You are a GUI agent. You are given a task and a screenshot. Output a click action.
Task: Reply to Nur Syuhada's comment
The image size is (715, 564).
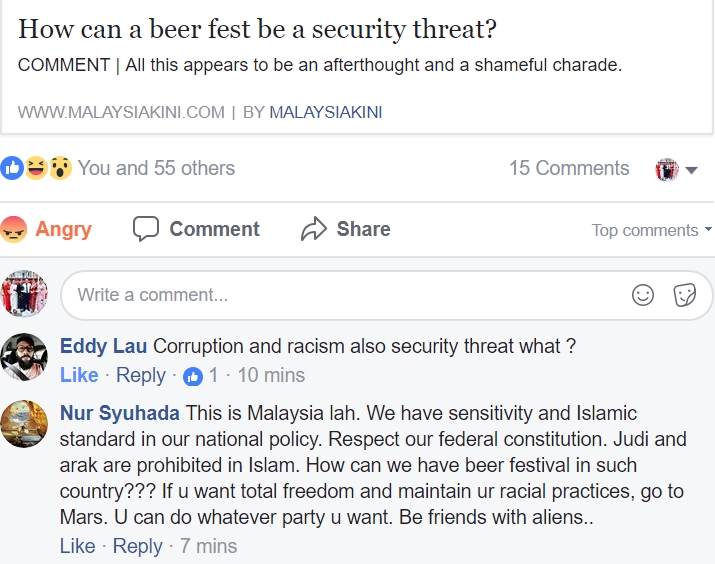coord(137,546)
